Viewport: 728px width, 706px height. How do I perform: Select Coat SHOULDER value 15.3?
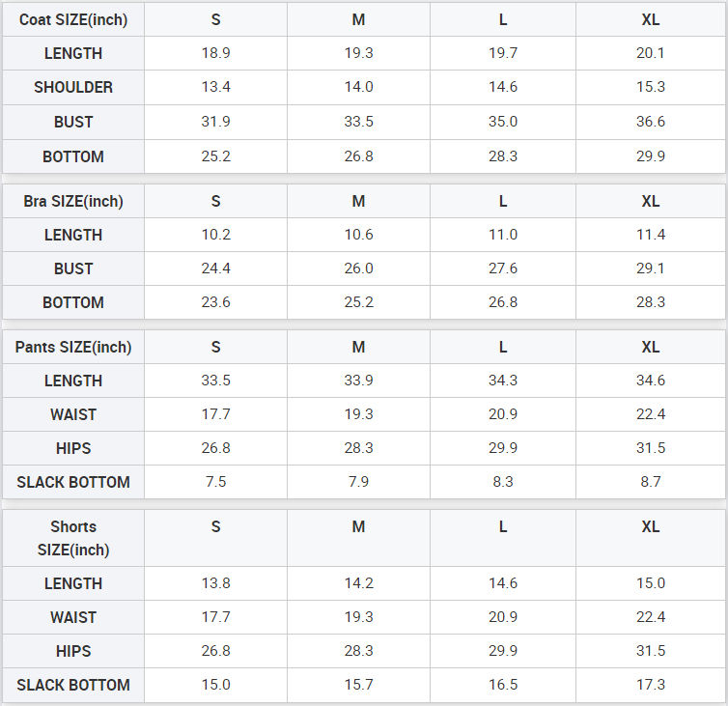(651, 87)
